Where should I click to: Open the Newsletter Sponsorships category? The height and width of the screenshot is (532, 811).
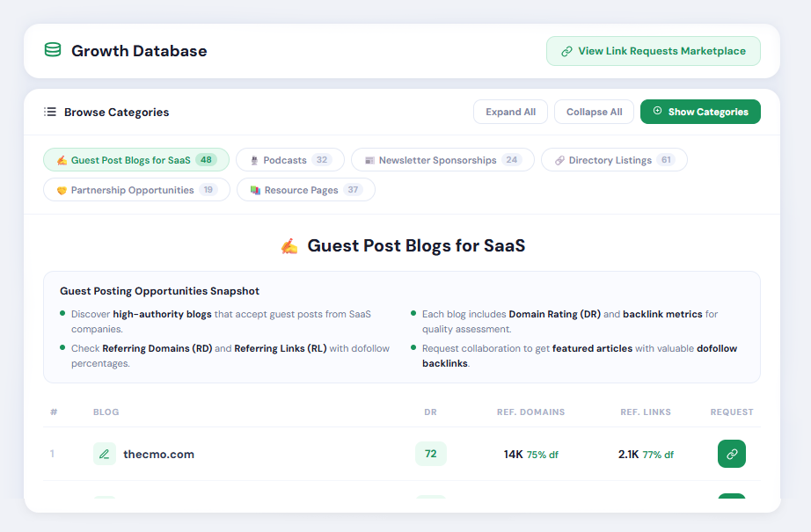pos(442,160)
